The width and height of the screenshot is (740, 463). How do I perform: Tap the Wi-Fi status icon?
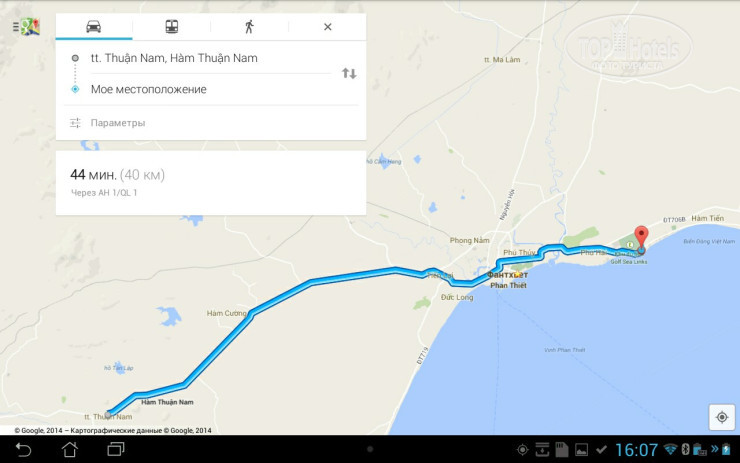point(670,449)
